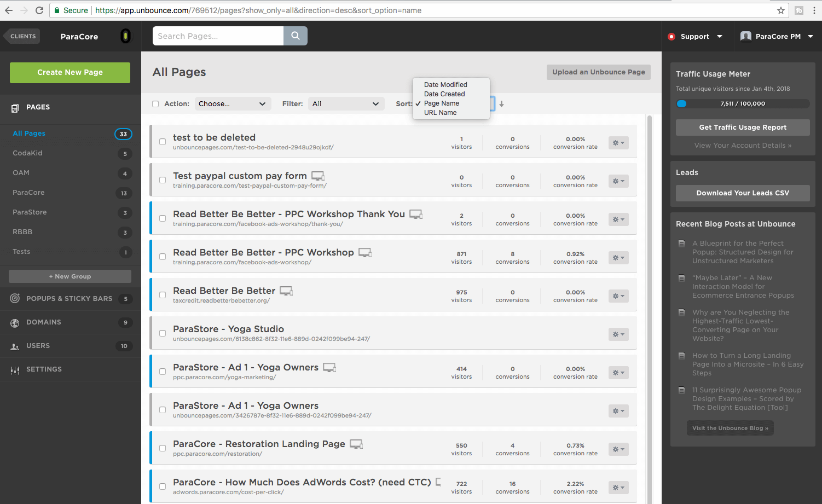Click the Domains globe icon
822x504 pixels.
pos(15,323)
